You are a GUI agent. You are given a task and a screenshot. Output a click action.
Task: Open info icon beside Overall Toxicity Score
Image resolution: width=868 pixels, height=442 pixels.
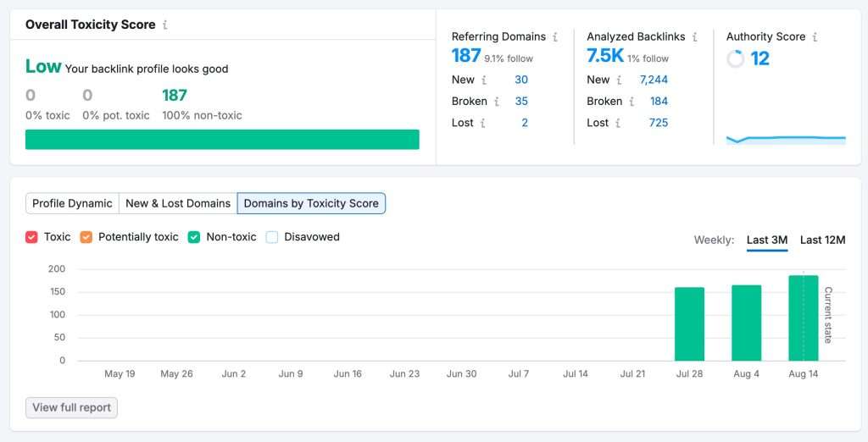pyautogui.click(x=165, y=25)
